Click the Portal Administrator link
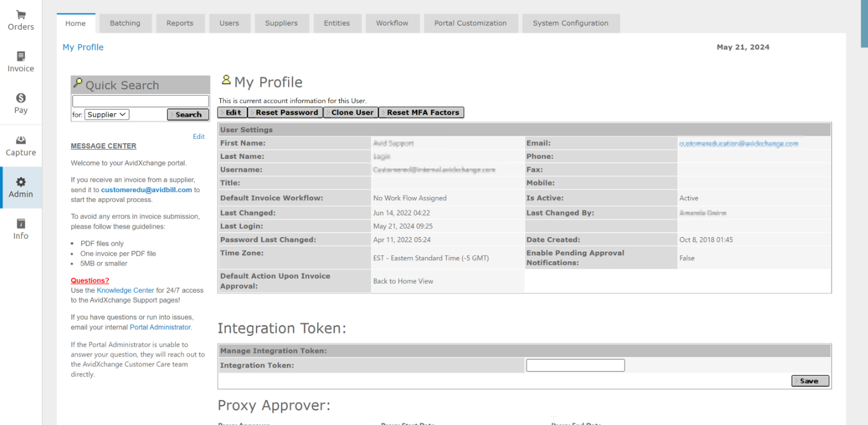Viewport: 868px width, 425px height. [160, 327]
